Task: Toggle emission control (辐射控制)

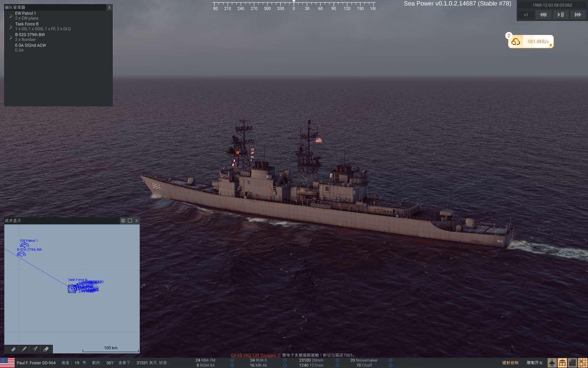Action: (510, 363)
